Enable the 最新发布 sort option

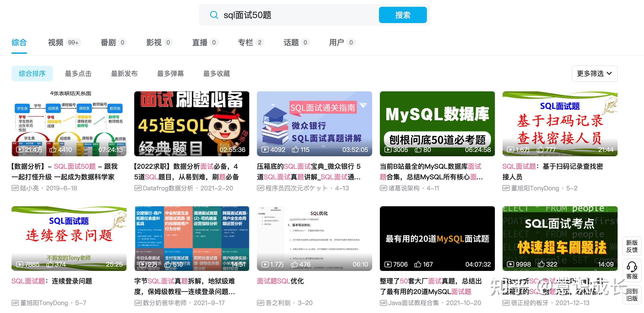[124, 74]
